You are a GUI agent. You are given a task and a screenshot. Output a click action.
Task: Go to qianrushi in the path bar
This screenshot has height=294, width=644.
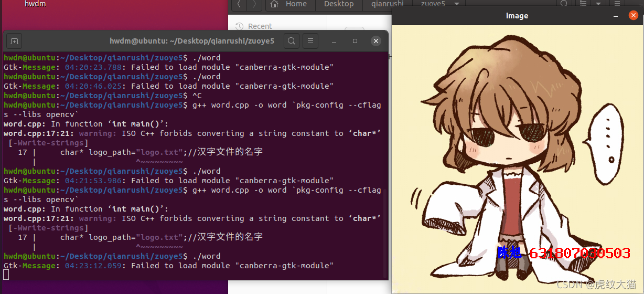point(388,4)
